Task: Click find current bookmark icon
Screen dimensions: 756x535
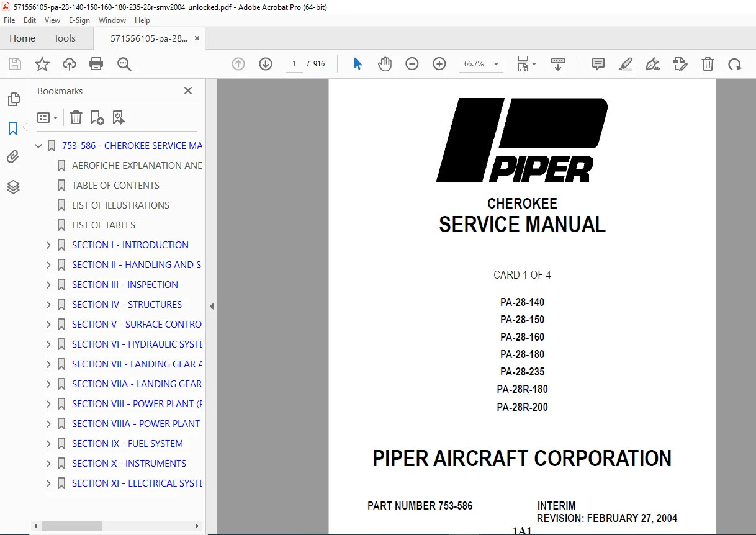Action: pyautogui.click(x=119, y=117)
